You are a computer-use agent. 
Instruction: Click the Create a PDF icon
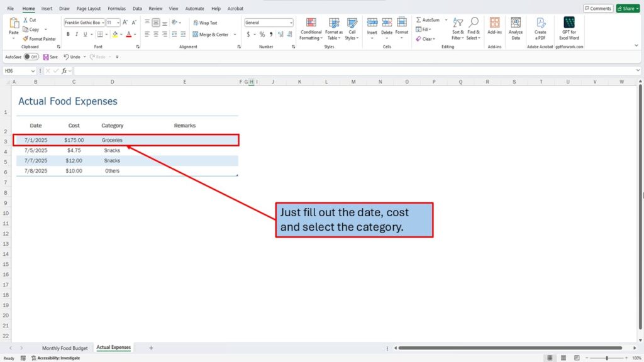coord(540,28)
